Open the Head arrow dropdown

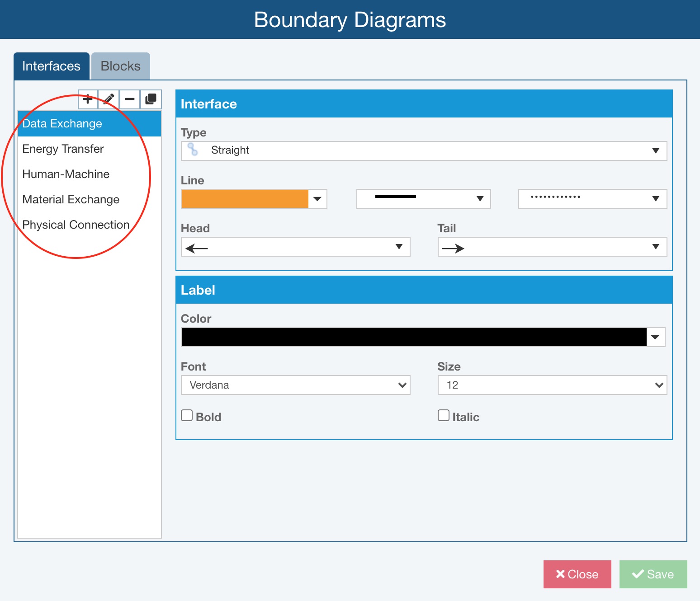[x=295, y=247]
